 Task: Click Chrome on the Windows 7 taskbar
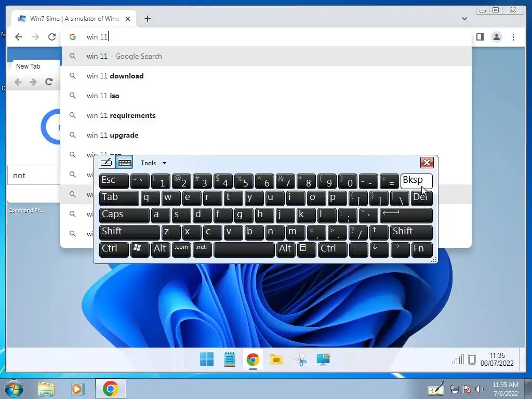point(110,389)
